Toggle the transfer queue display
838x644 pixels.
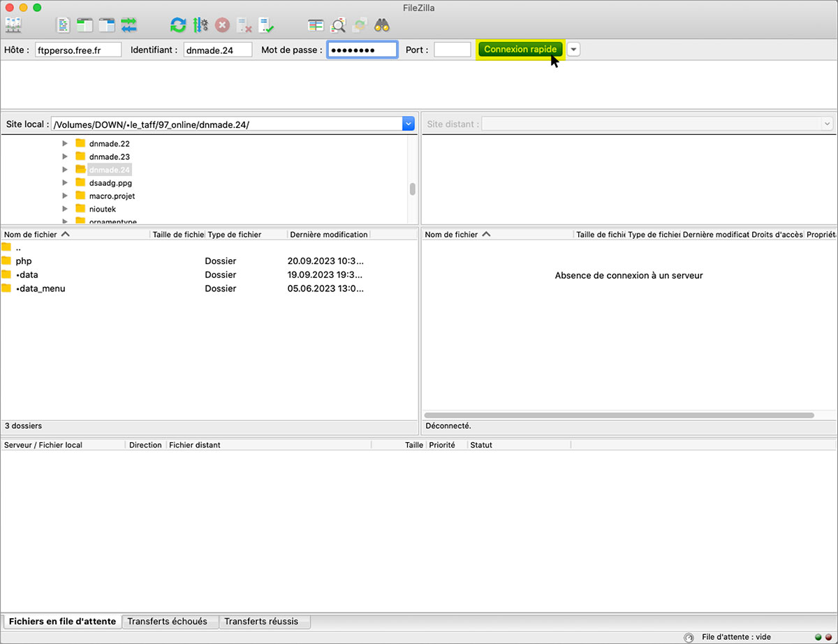128,25
